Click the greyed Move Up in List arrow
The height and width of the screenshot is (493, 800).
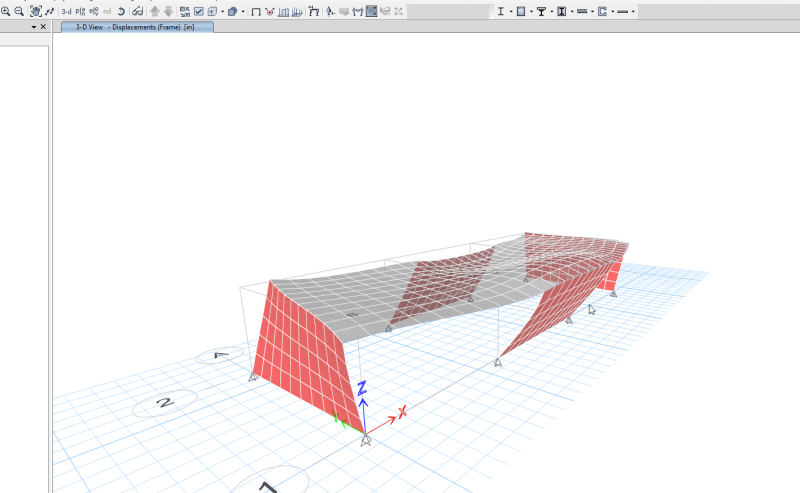[x=155, y=11]
